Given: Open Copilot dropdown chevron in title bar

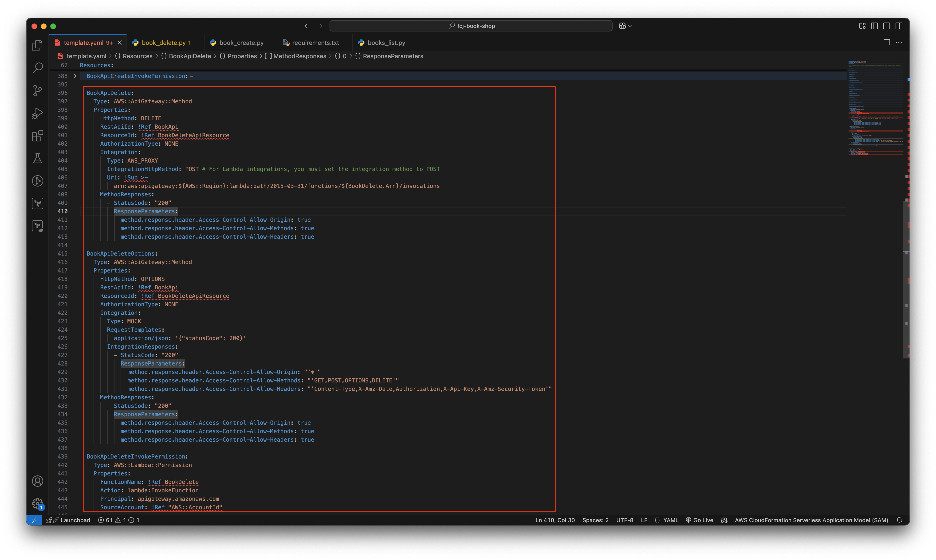Looking at the screenshot, I should [x=630, y=26].
